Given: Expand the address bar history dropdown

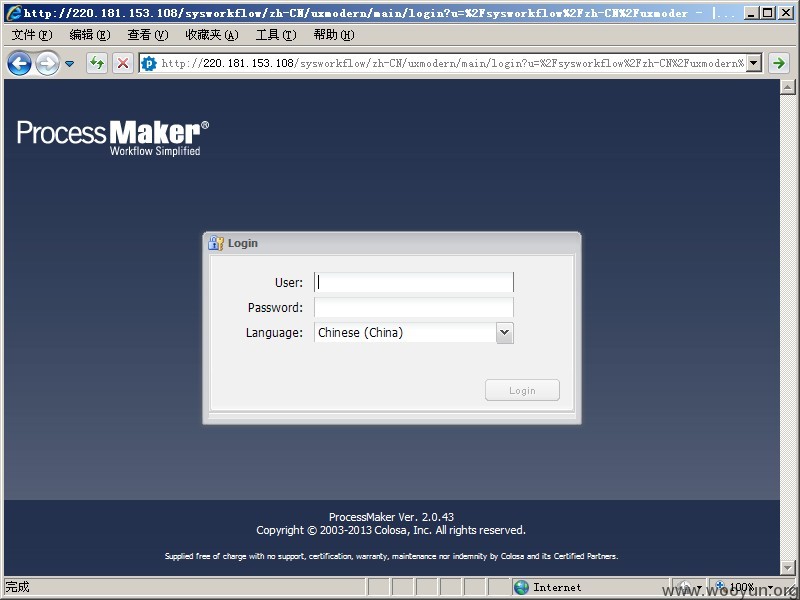Looking at the screenshot, I should click(754, 63).
